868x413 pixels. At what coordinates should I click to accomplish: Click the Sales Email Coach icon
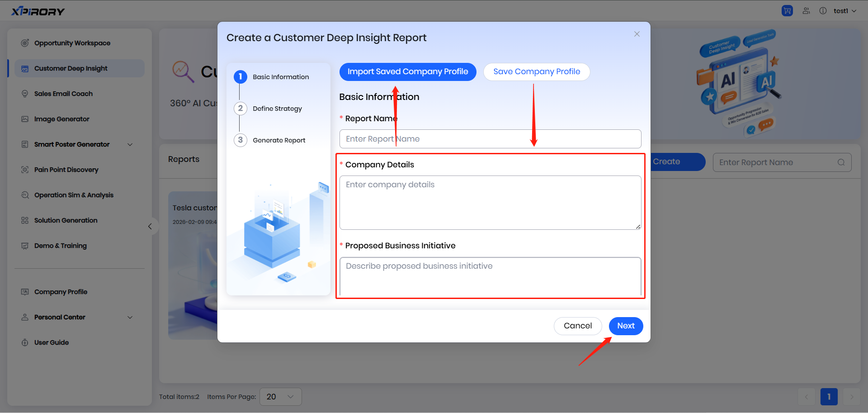[25, 94]
